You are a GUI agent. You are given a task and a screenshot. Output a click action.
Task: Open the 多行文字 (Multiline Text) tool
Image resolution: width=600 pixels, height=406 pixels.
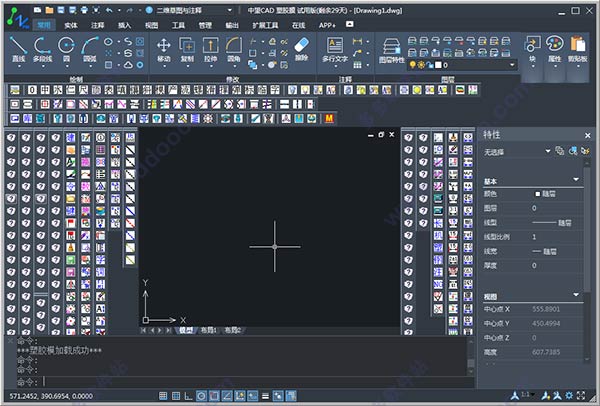pyautogui.click(x=335, y=49)
